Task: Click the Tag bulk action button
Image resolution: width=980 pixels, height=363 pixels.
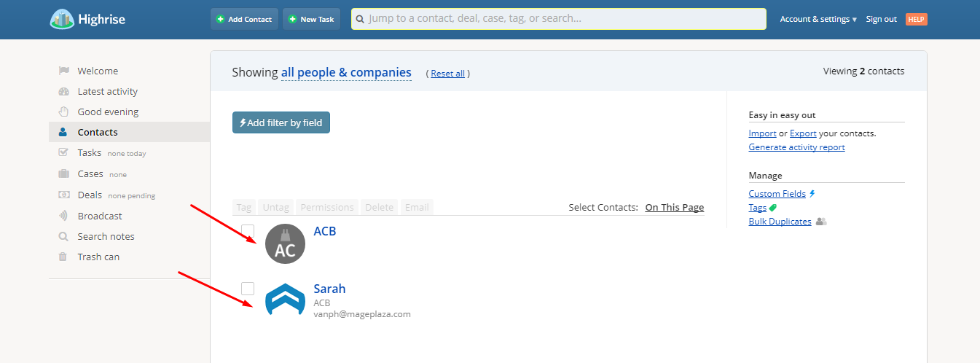Action: pyautogui.click(x=244, y=207)
